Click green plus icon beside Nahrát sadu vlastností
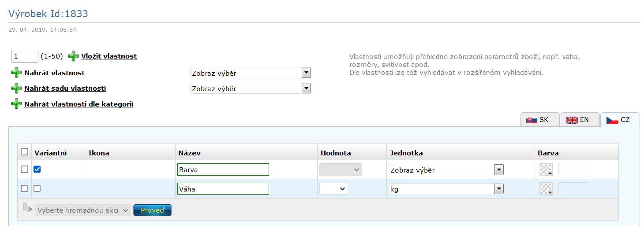Image resolution: width=644 pixels, height=232 pixels. tap(16, 88)
